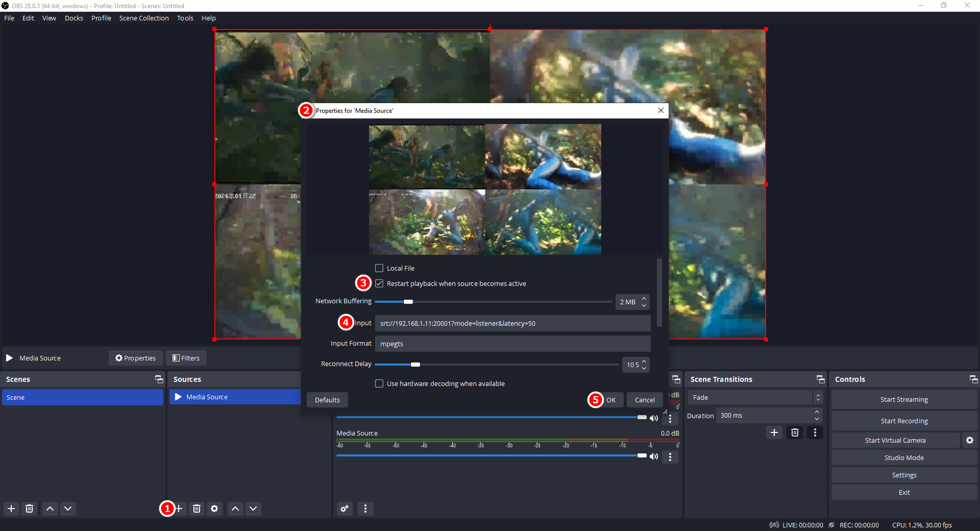
Task: Open transition properties three-dot menu
Action: [815, 432]
